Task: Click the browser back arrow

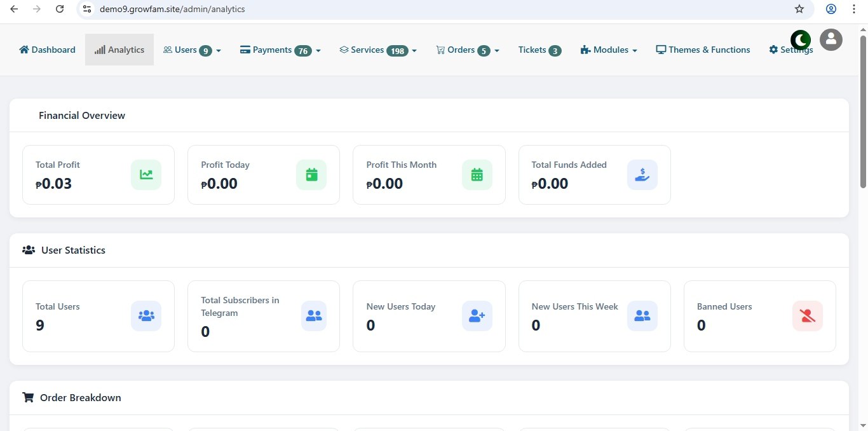Action: pyautogui.click(x=14, y=9)
